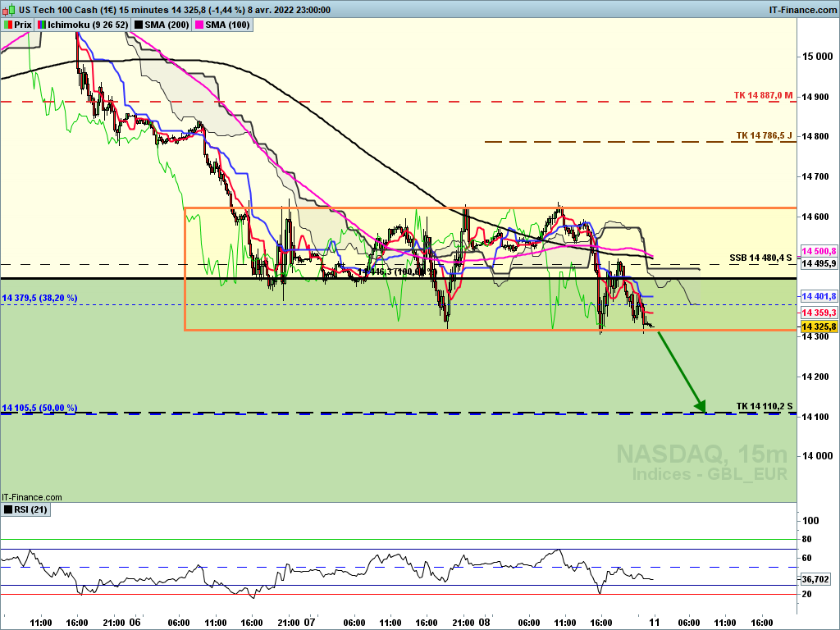Viewport: 840px width, 630px height.
Task: Click the IT-Finance.com text above RSI panel
Action: pyautogui.click(x=32, y=497)
